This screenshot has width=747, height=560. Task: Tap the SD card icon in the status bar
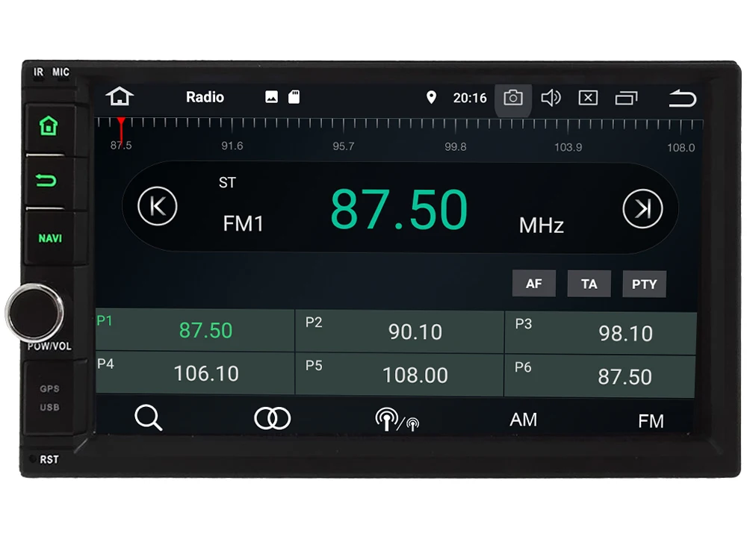pos(294,97)
